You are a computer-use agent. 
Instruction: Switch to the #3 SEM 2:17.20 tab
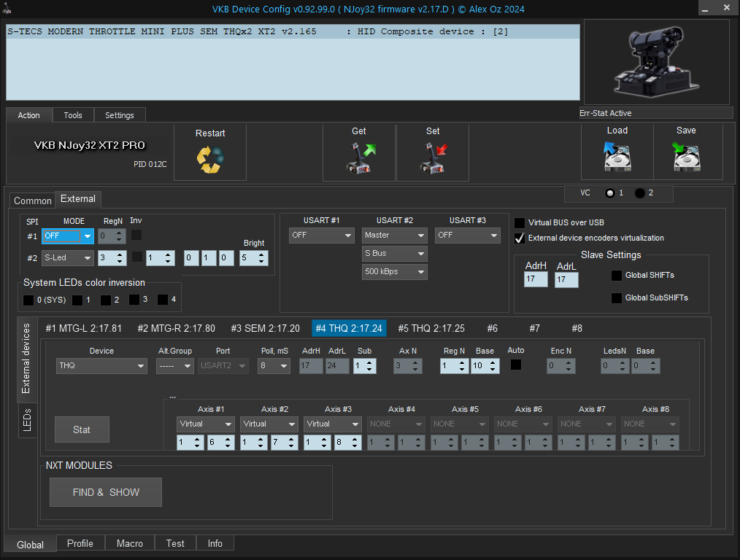click(265, 328)
